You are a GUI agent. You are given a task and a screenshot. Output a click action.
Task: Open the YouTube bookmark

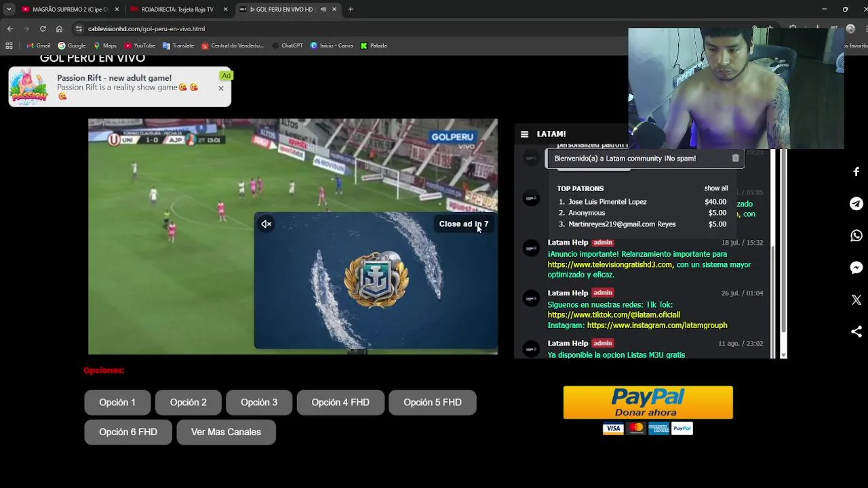click(140, 45)
